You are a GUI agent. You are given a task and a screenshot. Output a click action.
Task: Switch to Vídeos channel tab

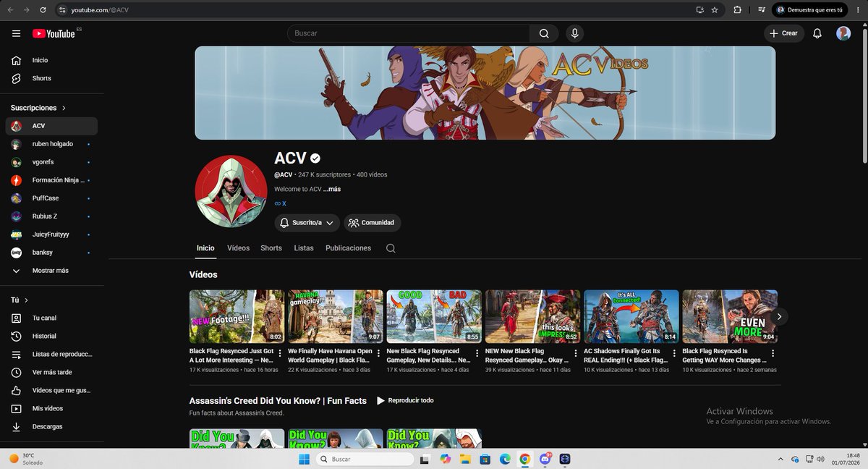[x=238, y=248]
